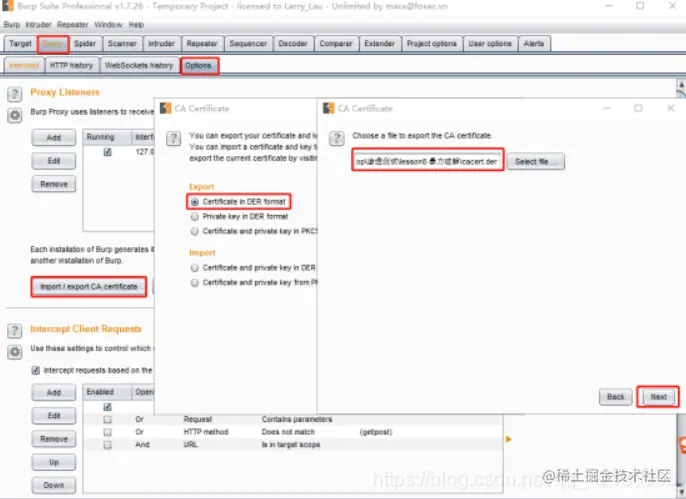Switch to proxy Options sub-tab

[x=198, y=66]
